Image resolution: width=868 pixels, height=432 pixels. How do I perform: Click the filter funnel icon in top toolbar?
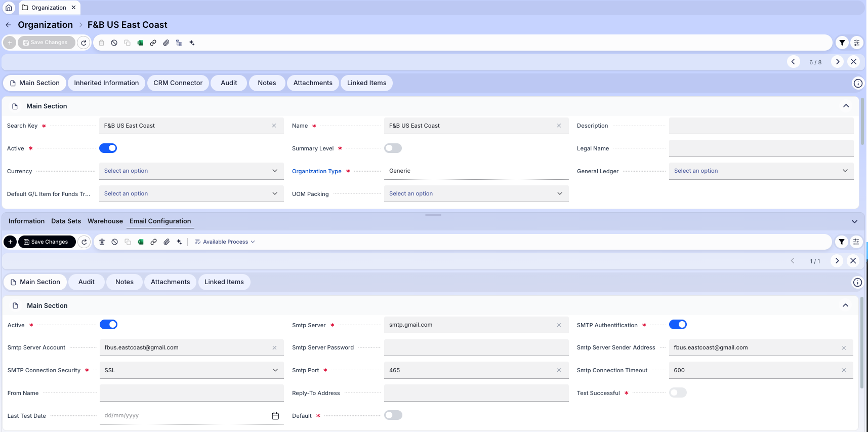click(842, 43)
